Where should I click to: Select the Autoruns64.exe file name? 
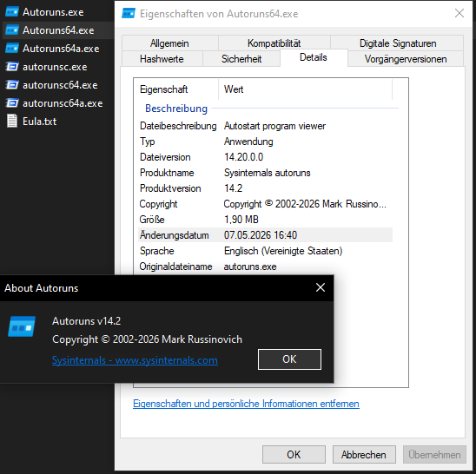58,30
